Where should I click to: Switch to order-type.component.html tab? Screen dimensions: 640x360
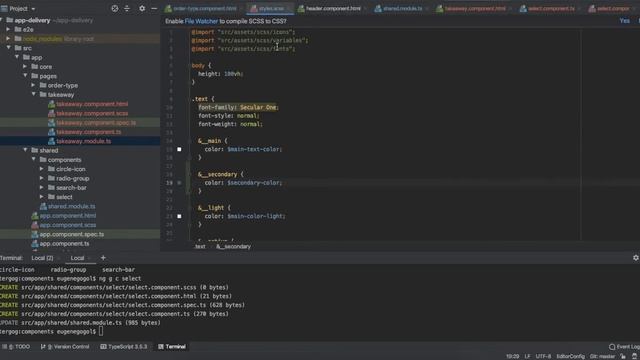201,9
